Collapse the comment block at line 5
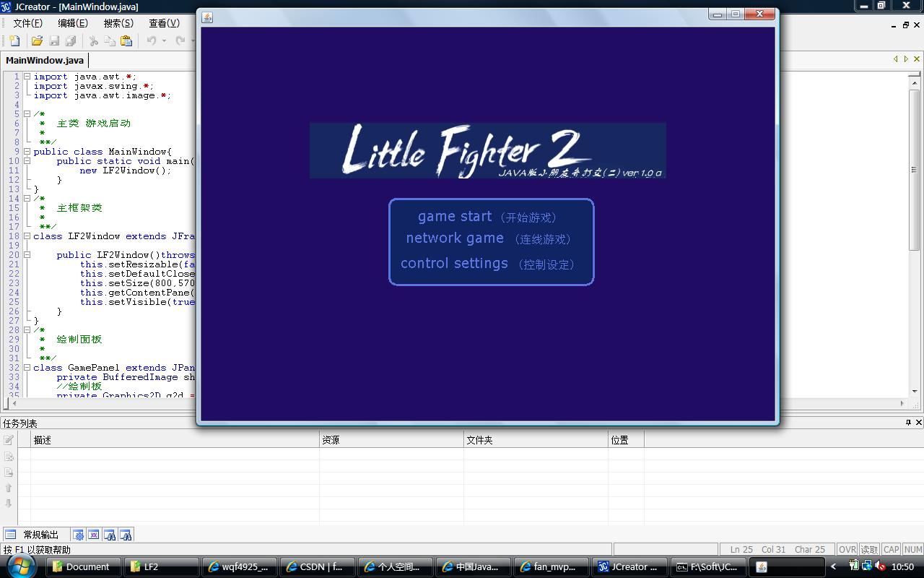 tap(27, 114)
